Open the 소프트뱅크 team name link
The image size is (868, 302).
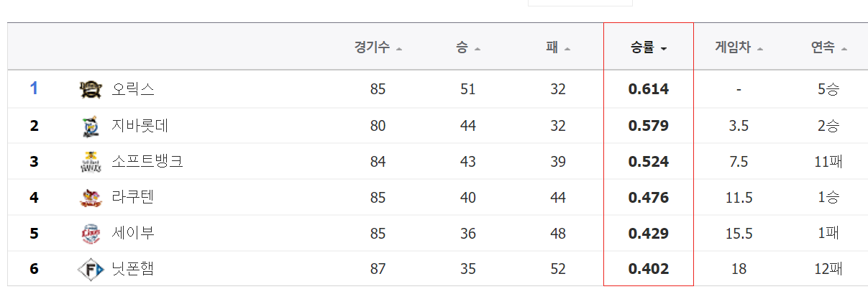click(147, 161)
